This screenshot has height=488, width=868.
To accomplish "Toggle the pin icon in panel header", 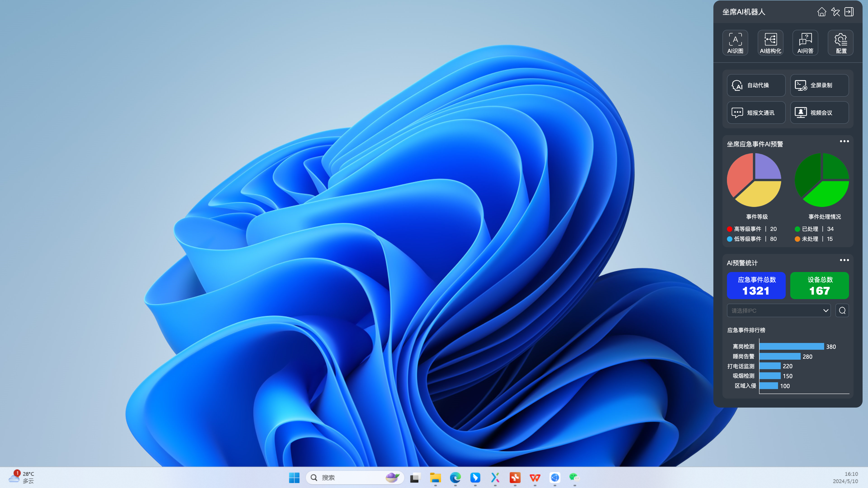I will point(836,12).
